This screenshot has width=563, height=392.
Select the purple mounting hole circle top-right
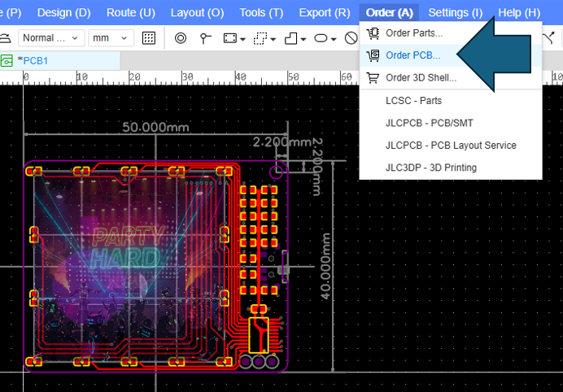click(x=276, y=172)
